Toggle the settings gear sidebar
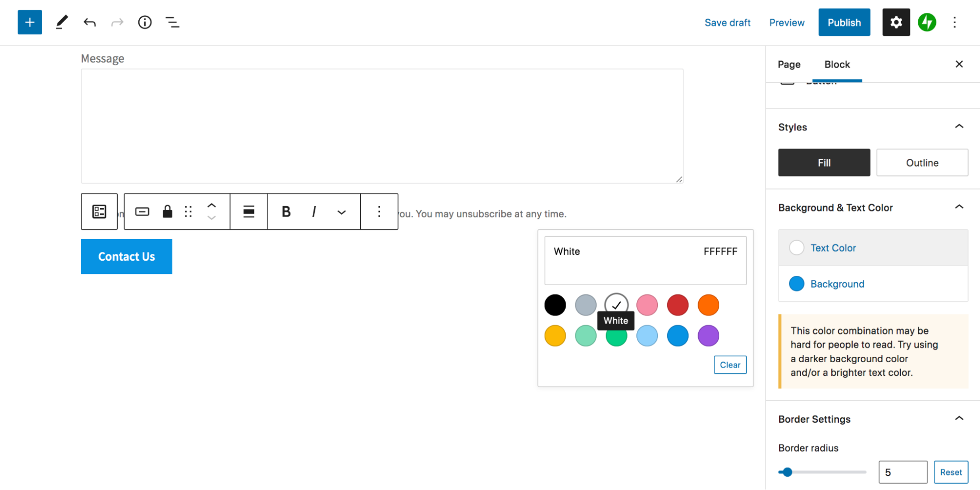The height and width of the screenshot is (490, 980). [x=896, y=22]
